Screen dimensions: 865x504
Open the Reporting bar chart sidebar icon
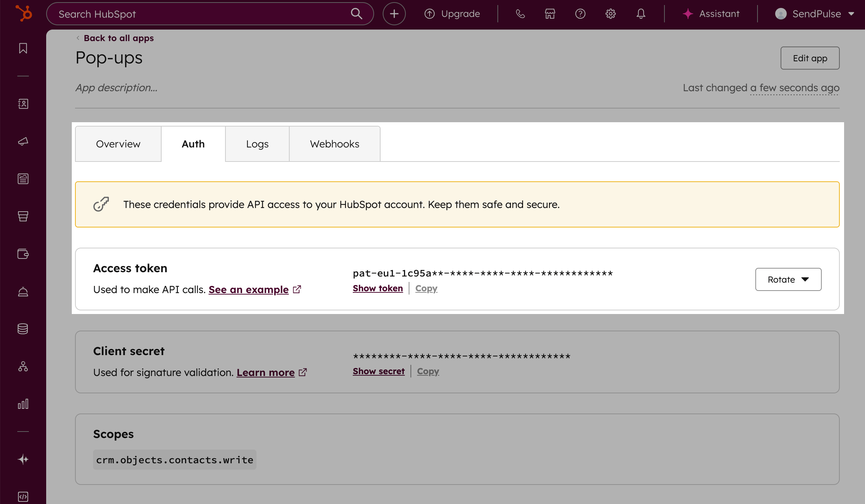click(x=23, y=404)
